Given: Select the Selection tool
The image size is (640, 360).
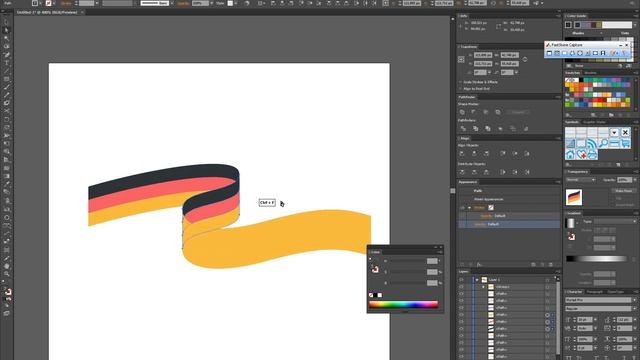Looking at the screenshot, I should pos(7,22).
